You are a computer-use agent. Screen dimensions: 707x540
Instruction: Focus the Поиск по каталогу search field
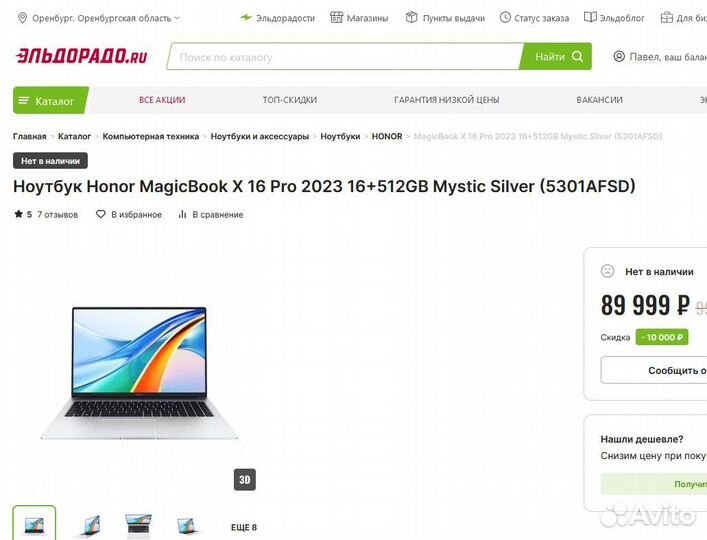click(344, 57)
